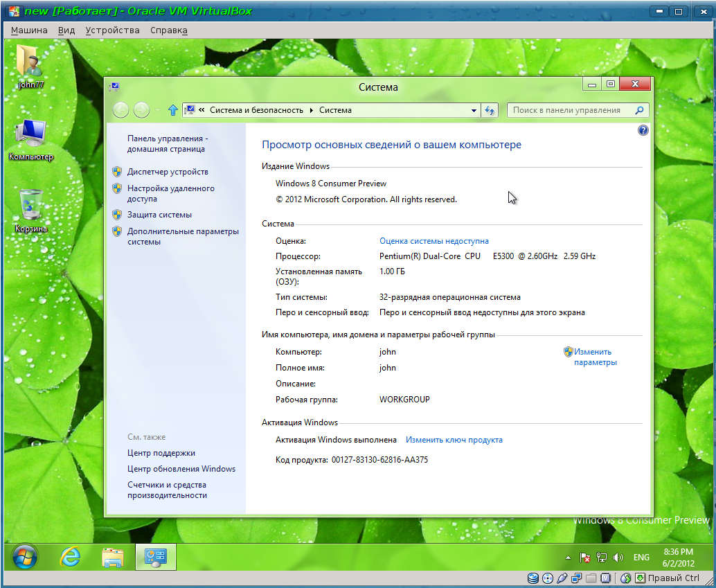Select the Компьютер desktop icon
The width and height of the screenshot is (716, 588).
coord(30,139)
